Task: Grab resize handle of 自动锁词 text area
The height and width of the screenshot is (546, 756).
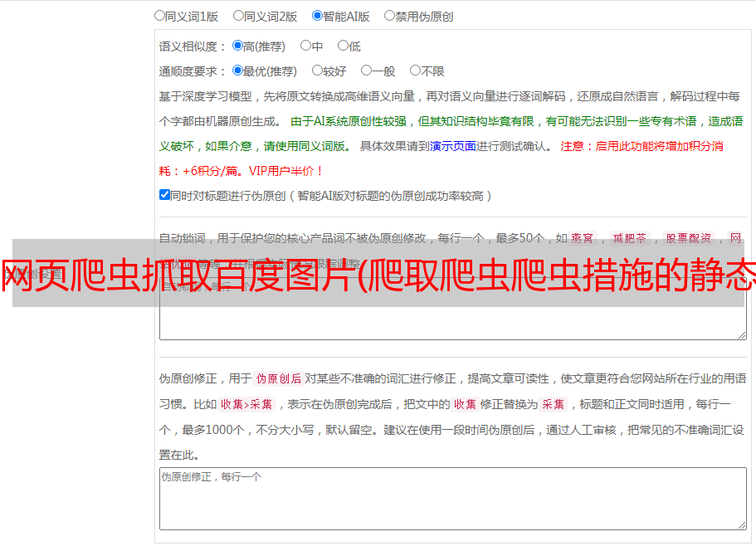Action: pos(742,335)
